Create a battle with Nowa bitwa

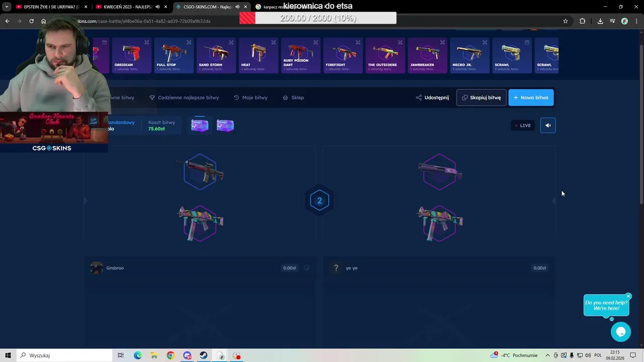[x=531, y=98]
